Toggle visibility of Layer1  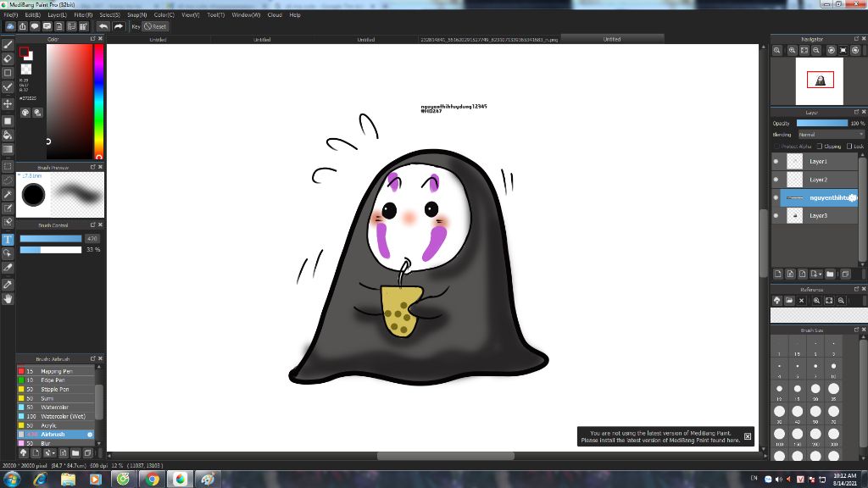[x=776, y=162]
